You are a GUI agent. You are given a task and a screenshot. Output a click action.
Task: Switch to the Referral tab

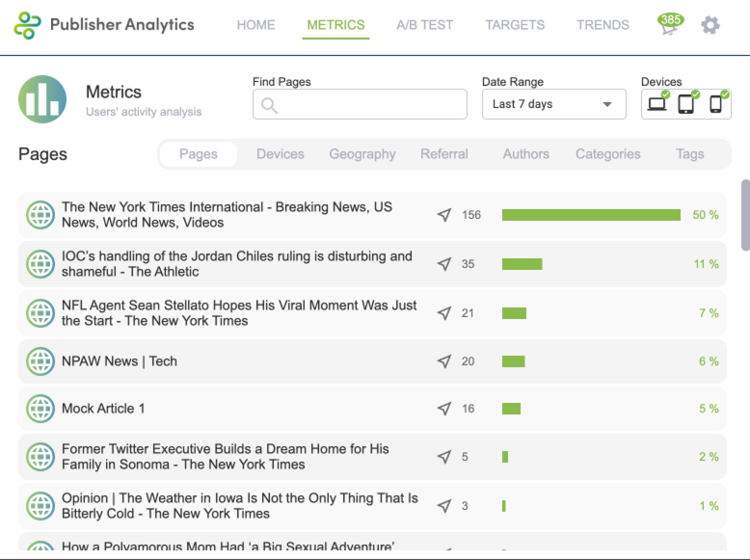click(444, 154)
